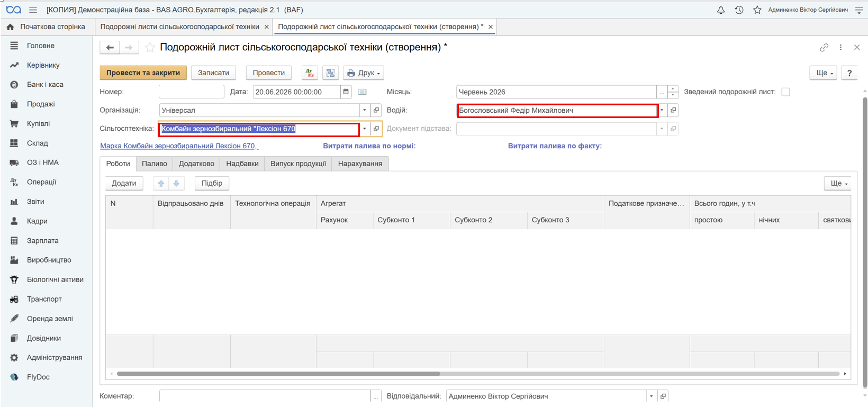Open the Підбір selection button
868x407 pixels.
212,184
